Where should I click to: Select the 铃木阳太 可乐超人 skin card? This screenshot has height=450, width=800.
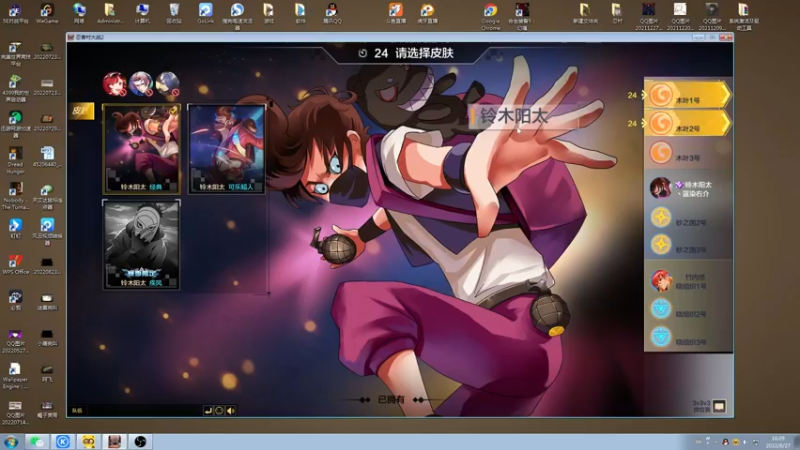coord(227,148)
